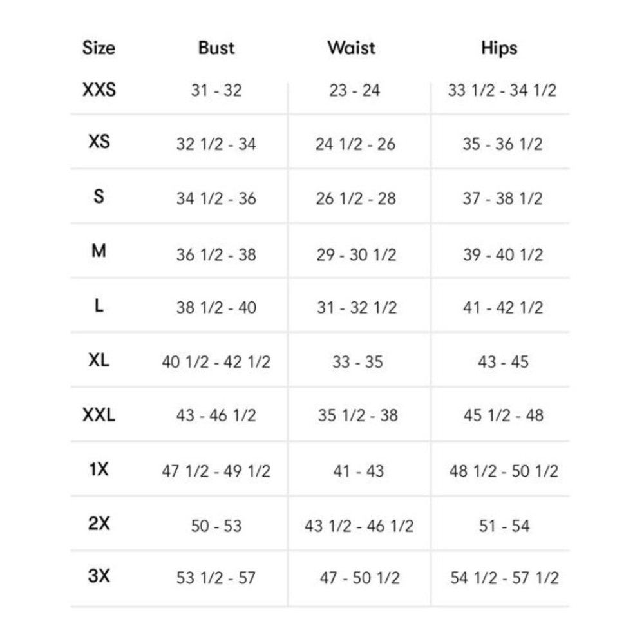
Task: Click the XL size label
Action: point(99,360)
